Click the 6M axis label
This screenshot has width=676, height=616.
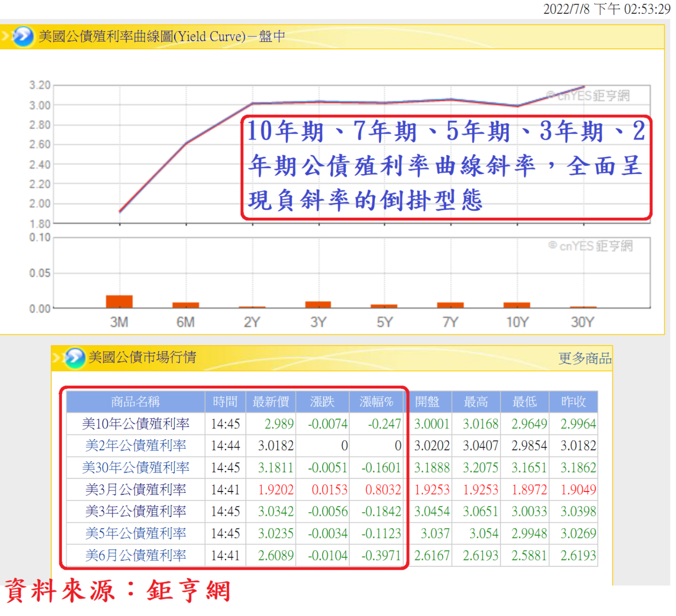(186, 323)
